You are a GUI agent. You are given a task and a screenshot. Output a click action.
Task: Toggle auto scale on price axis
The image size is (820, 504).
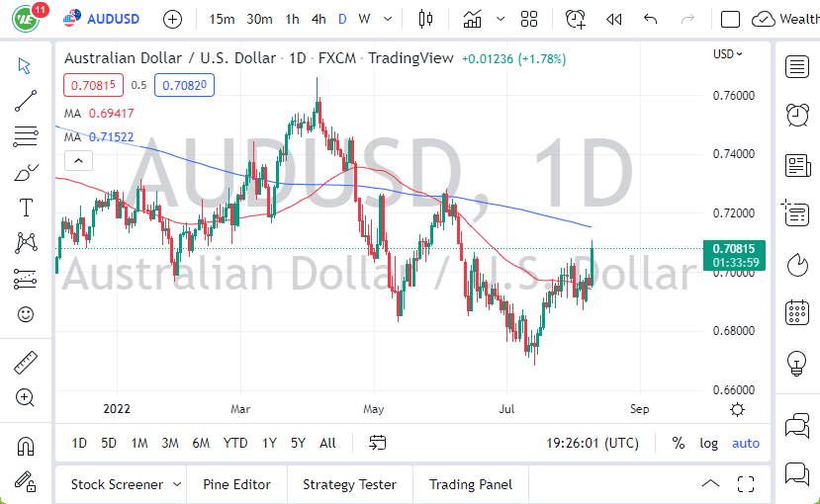(746, 443)
